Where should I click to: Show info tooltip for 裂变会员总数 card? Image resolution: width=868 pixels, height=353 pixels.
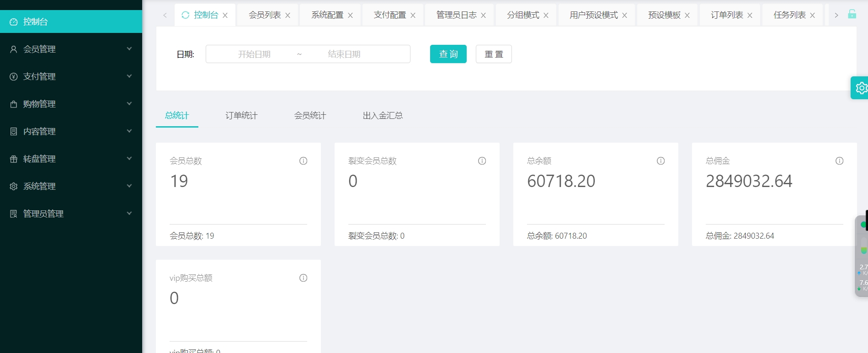click(x=482, y=161)
